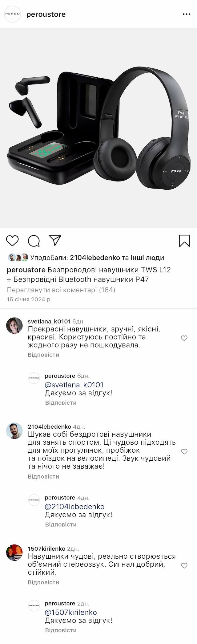
Task: Toggle the bookmark save icon
Action: pos(184,241)
